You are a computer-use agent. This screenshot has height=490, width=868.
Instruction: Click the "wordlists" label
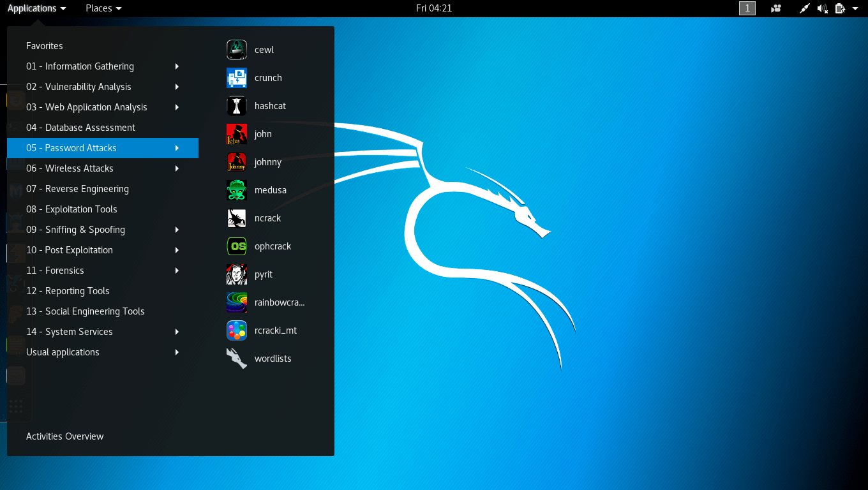coord(273,359)
